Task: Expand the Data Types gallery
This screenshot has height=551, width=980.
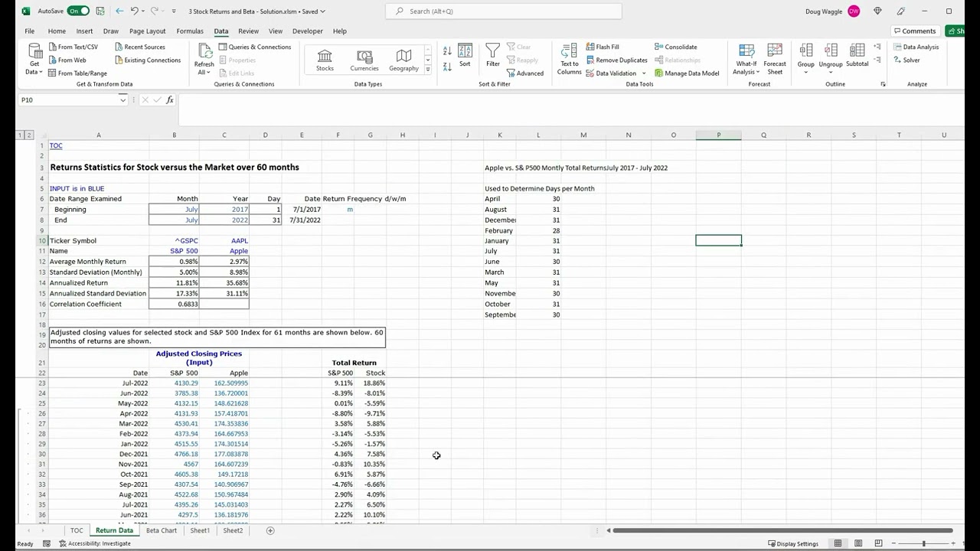Action: click(427, 70)
